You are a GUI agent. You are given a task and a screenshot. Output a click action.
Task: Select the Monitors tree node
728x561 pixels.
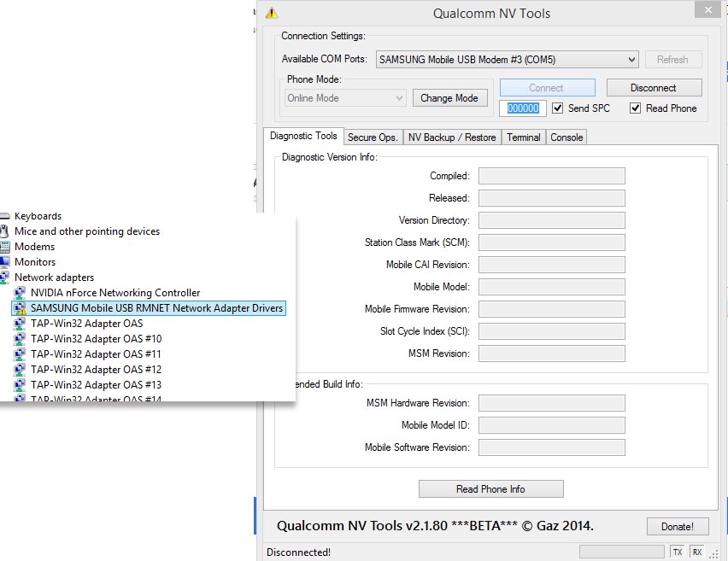35,261
